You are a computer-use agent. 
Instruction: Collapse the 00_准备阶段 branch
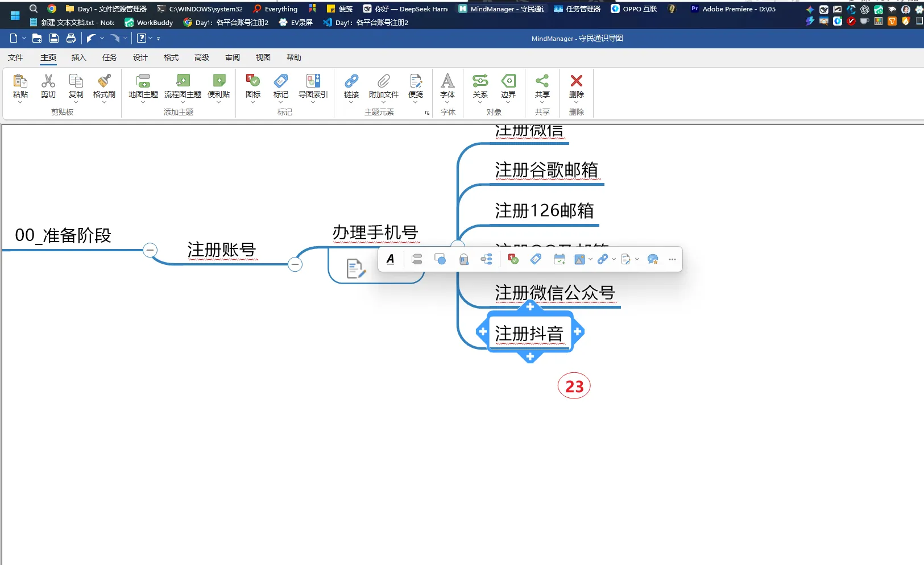click(x=150, y=250)
